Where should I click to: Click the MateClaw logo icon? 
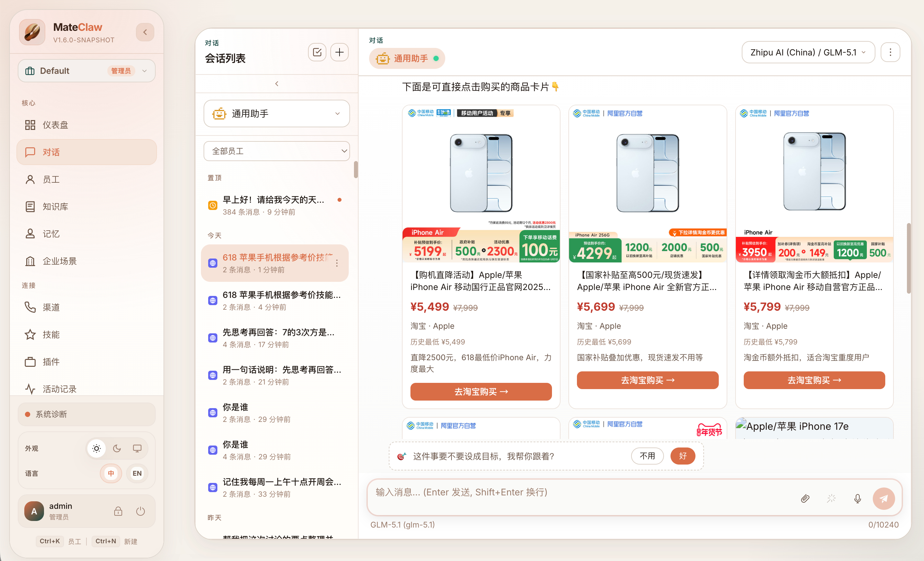33,32
